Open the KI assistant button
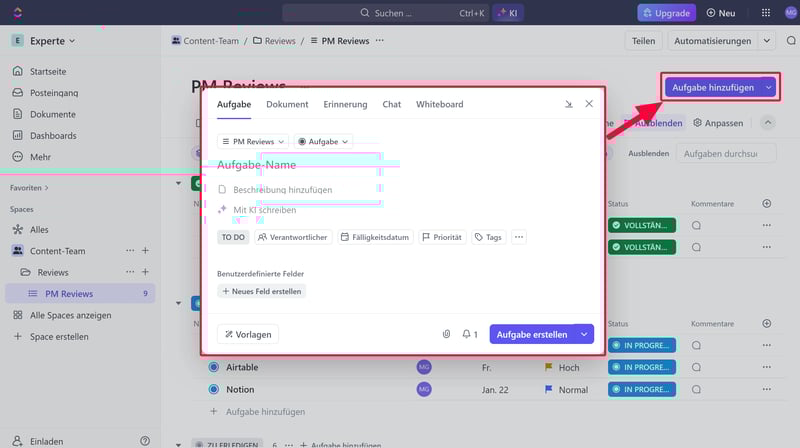This screenshot has height=448, width=800. (x=508, y=13)
